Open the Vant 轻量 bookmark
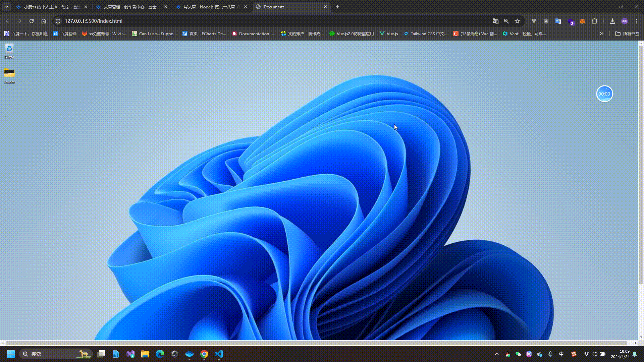Screen dimensions: 644x362 [524, 34]
